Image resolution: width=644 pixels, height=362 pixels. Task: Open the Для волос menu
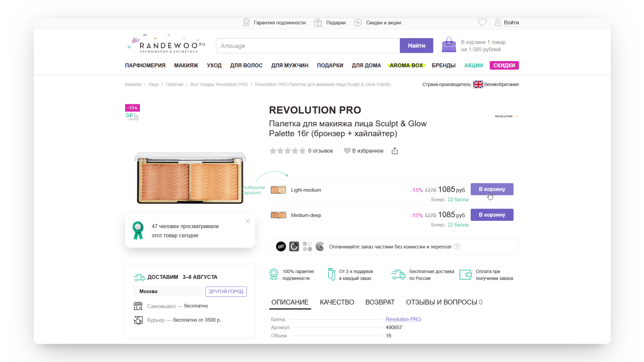pos(246,65)
